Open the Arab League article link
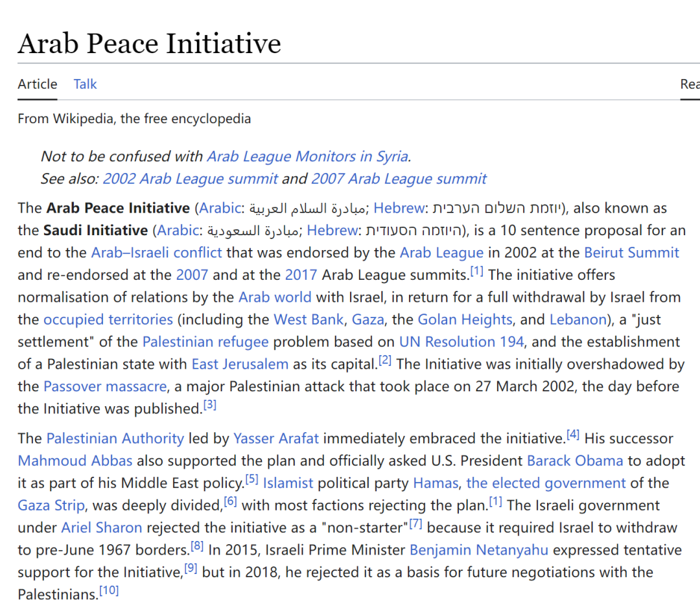 [441, 253]
